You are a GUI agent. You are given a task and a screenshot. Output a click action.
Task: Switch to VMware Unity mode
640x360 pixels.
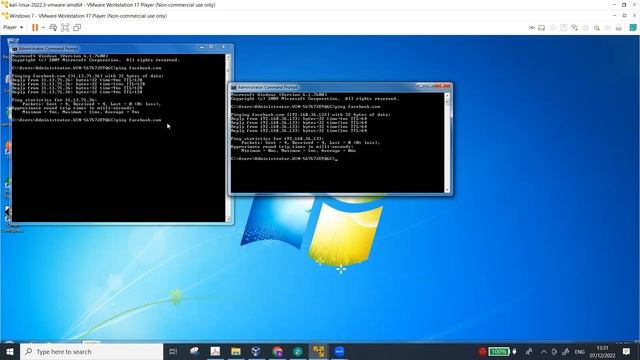77,27
